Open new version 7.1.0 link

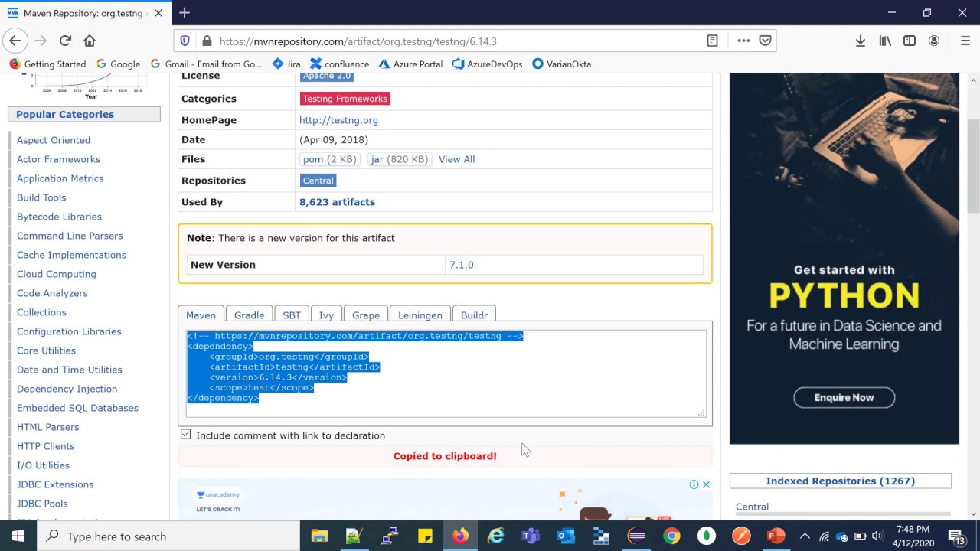pyautogui.click(x=461, y=265)
